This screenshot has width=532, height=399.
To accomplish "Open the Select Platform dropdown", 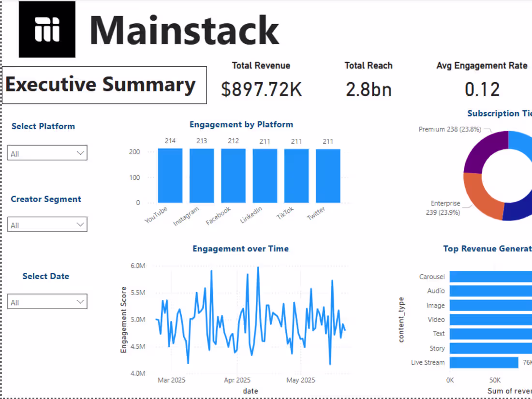I will 47,152.
